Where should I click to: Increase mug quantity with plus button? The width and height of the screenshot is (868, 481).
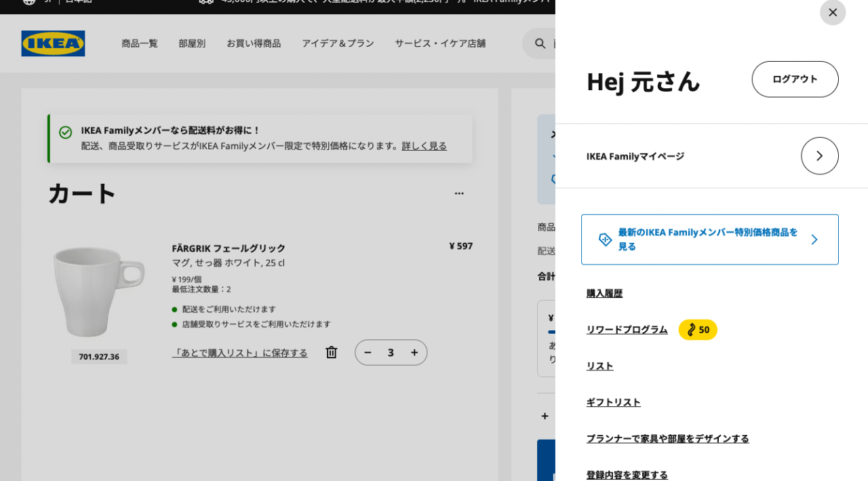(414, 352)
